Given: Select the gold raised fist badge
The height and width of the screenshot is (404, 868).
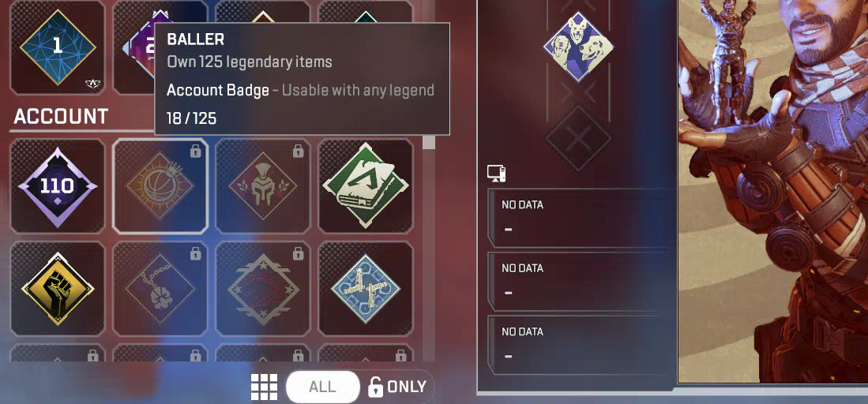Looking at the screenshot, I should coord(58,288).
